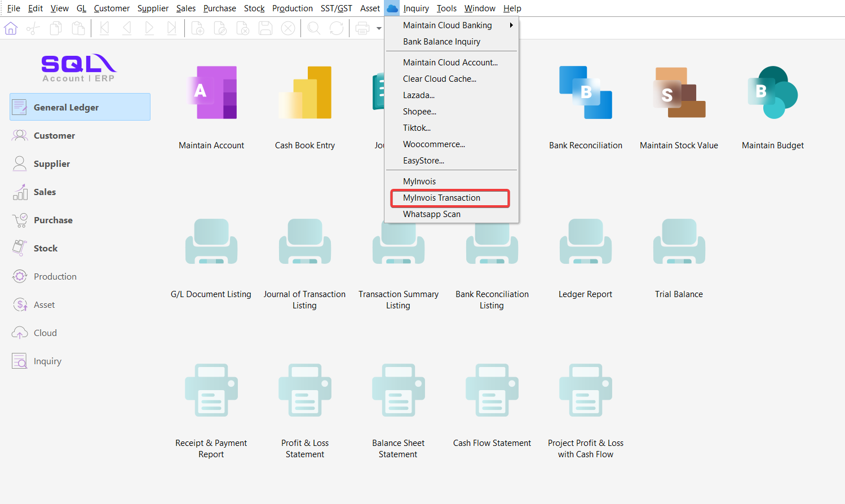The height and width of the screenshot is (504, 845).
Task: Select Bank Balance Inquiry menu item
Action: 442,42
